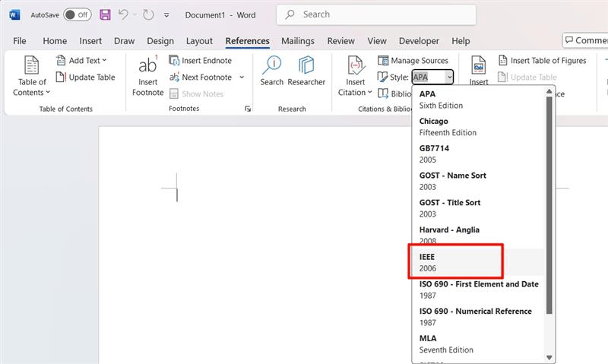This screenshot has height=364, width=608.
Task: Undo the last action
Action: coord(123,14)
